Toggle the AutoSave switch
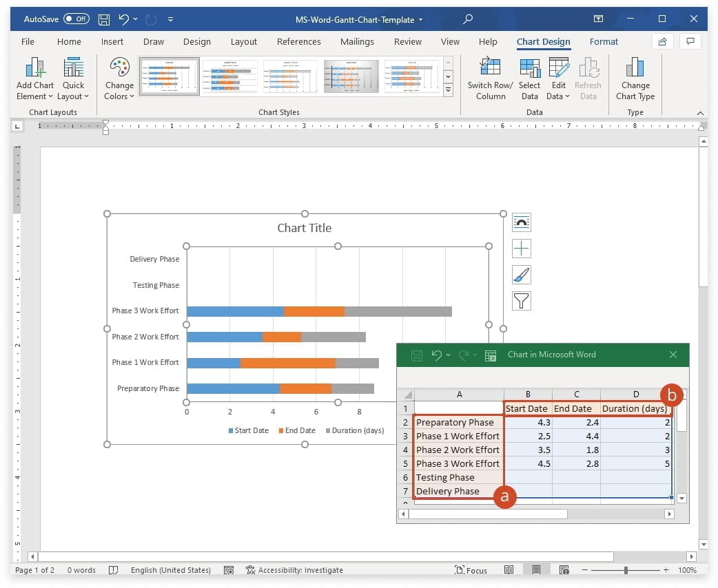718x588 pixels. coord(76,19)
